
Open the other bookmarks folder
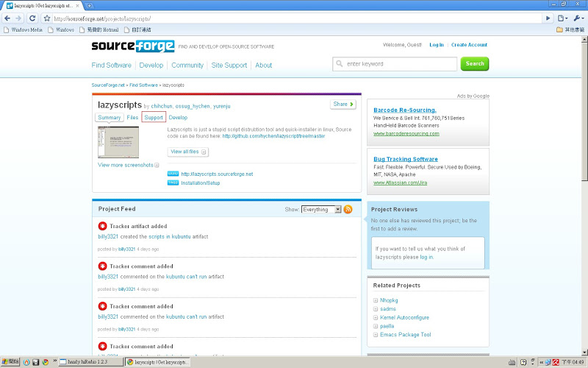tap(570, 29)
